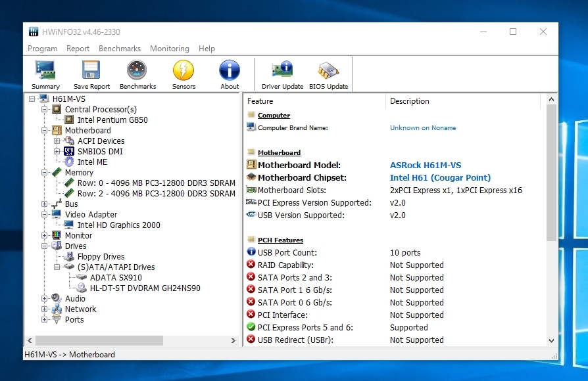
Task: Expand the Ports tree node
Action: pyautogui.click(x=44, y=319)
